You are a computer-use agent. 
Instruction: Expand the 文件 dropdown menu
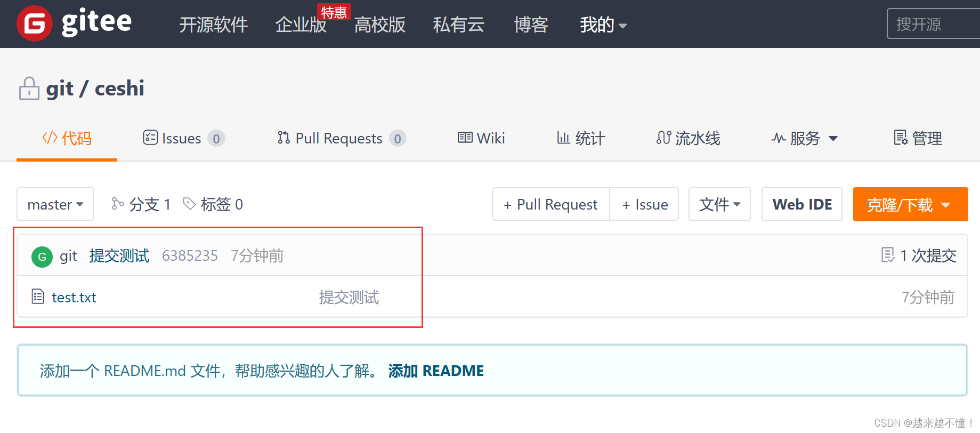tap(719, 204)
